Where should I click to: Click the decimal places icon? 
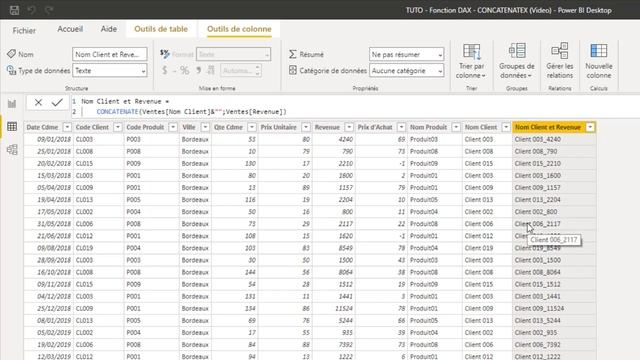coord(211,71)
